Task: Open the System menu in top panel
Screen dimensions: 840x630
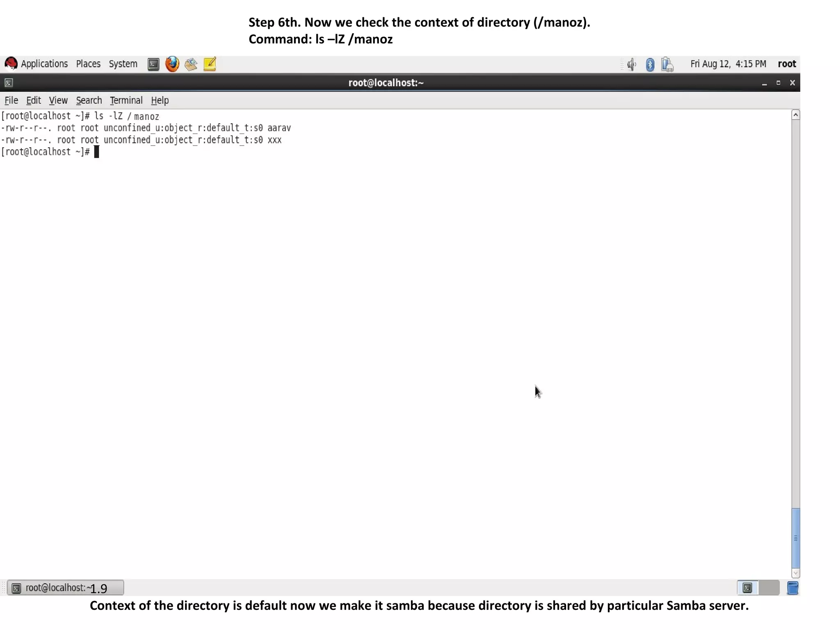Action: (x=123, y=64)
